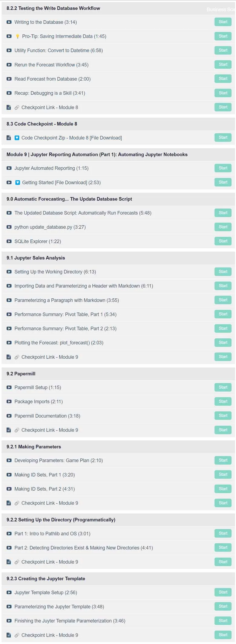Image resolution: width=236 pixels, height=644 pixels.
Task: Open Plotting the Forecast plot_forecast() lesson
Action: pyautogui.click(x=59, y=343)
